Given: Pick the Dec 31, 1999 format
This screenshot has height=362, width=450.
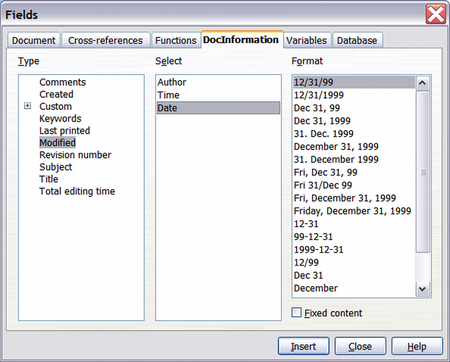Looking at the screenshot, I should click(354, 121).
